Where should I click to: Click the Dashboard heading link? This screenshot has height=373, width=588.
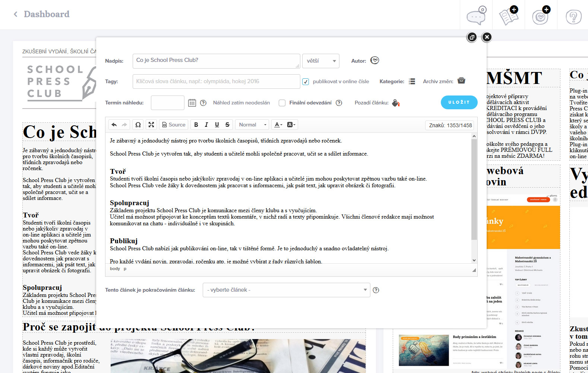tap(47, 14)
